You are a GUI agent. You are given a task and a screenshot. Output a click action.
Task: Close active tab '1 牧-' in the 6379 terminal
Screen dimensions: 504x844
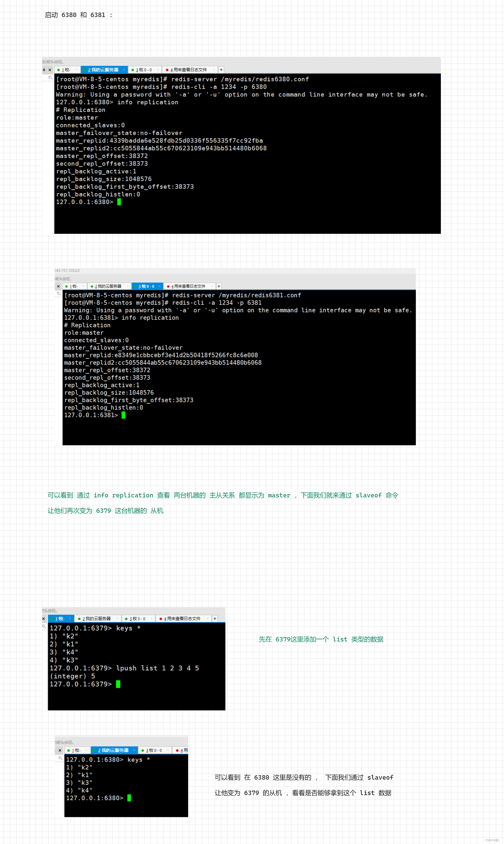[70, 619]
